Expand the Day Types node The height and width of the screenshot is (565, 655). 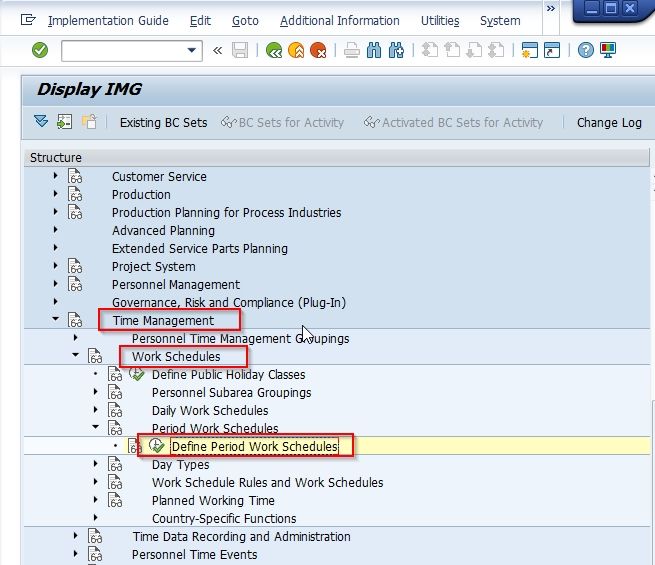point(96,463)
